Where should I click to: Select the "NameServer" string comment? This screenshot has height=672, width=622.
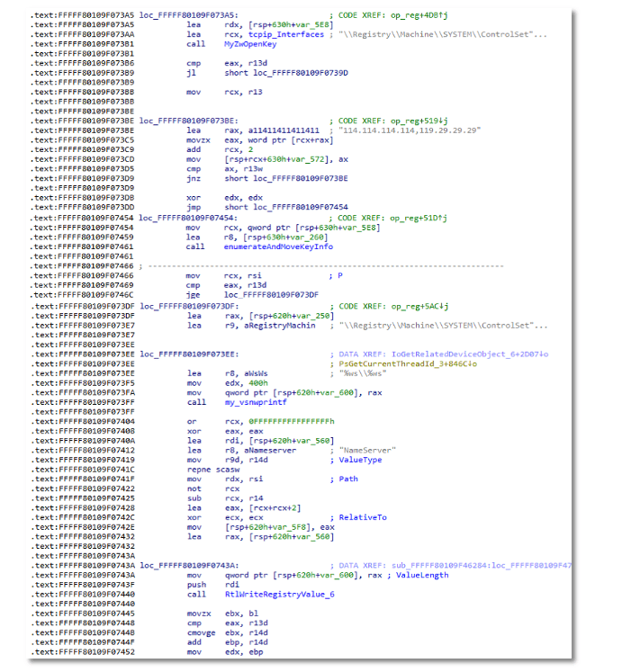pyautogui.click(x=367, y=451)
